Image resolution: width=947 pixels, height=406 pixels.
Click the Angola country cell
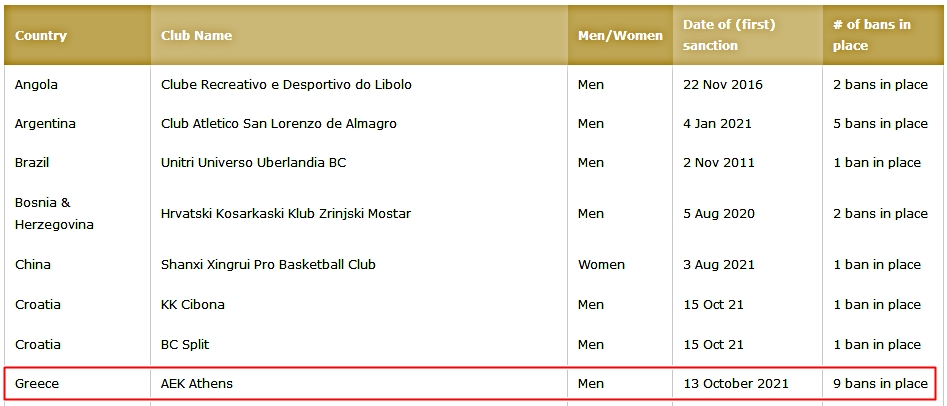36,85
